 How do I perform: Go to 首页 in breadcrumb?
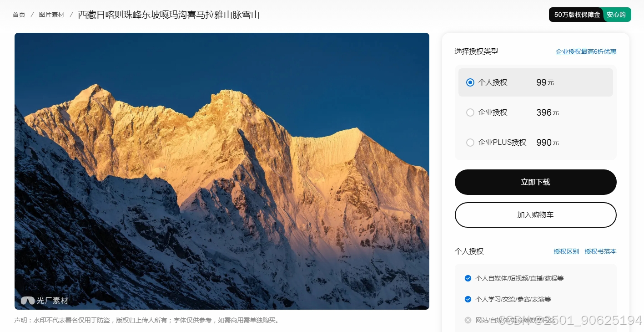(19, 15)
